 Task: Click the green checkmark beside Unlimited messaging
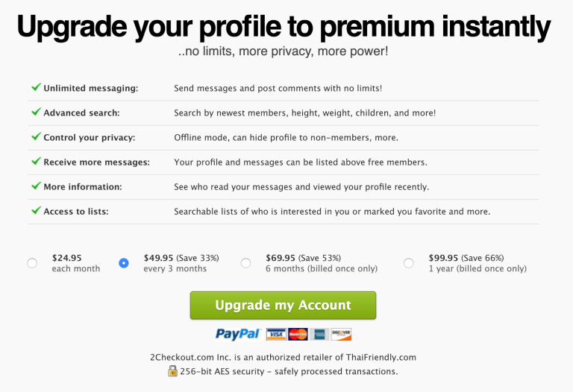click(36, 87)
